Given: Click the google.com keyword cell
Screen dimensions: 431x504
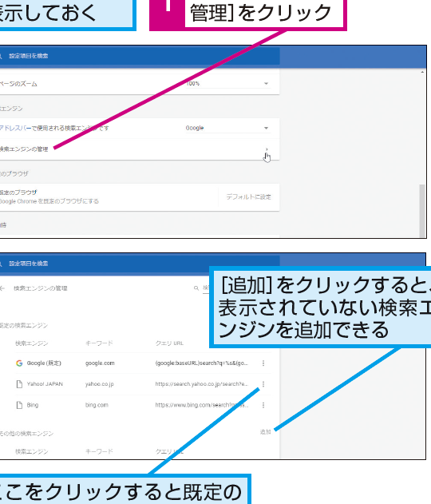Looking at the screenshot, I should click(100, 363).
